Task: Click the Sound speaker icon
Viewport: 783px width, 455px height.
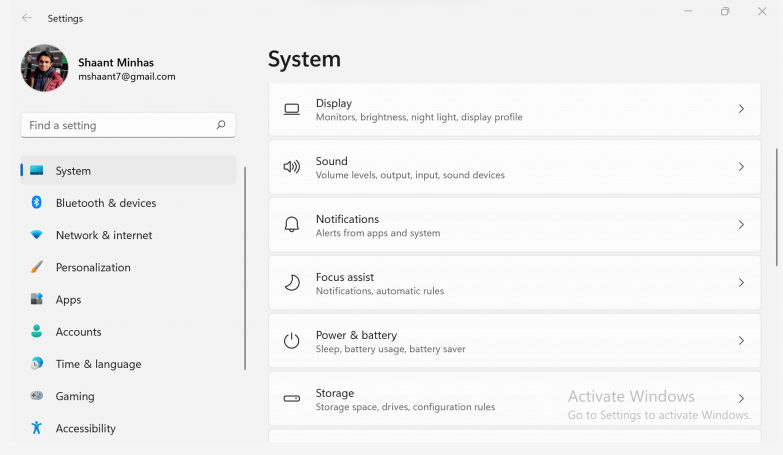Action: [292, 167]
